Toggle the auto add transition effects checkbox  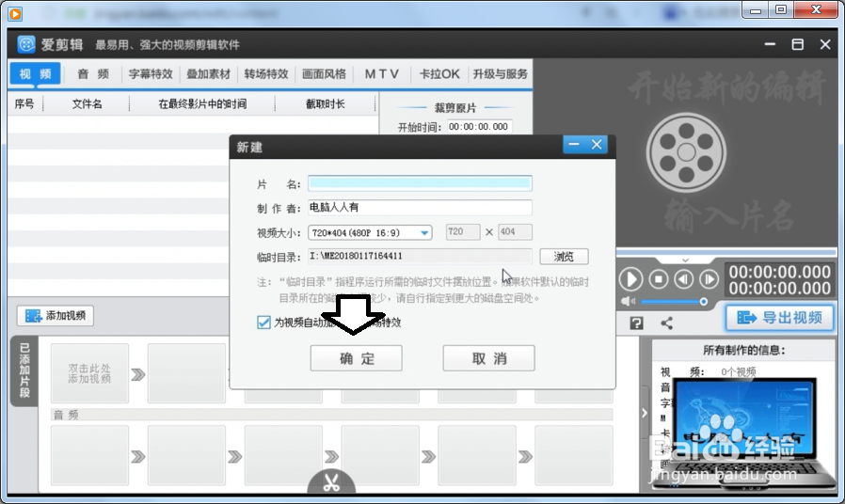[x=263, y=323]
